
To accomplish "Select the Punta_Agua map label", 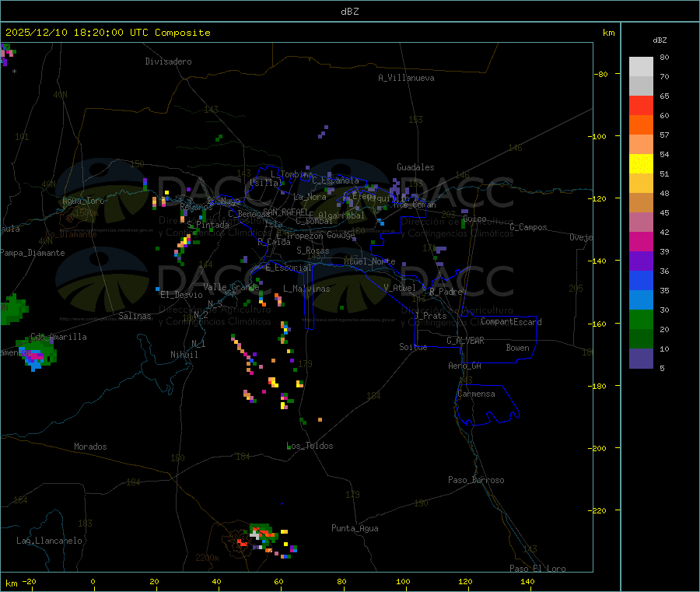I will tap(355, 528).
